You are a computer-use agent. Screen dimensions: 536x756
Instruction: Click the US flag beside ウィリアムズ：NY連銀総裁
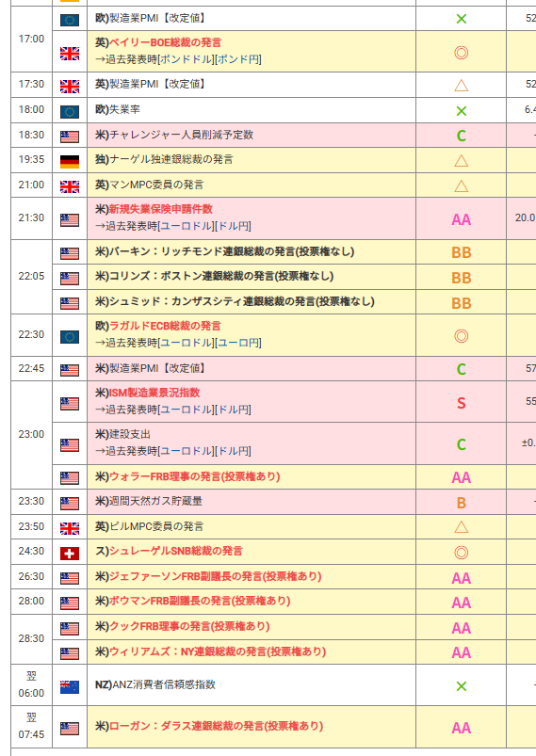70,653
